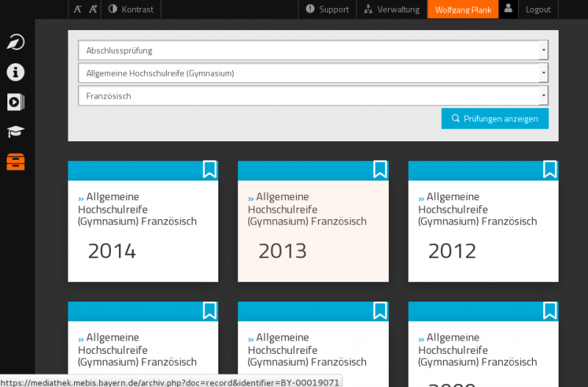
Task: Click the user profile icon beside Logout
Action: (x=508, y=9)
